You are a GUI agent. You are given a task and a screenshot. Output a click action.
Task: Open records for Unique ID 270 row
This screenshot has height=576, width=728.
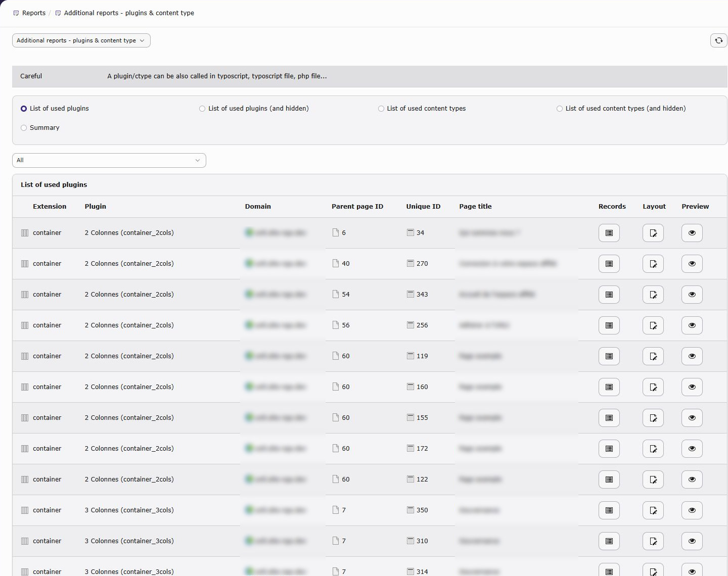609,264
